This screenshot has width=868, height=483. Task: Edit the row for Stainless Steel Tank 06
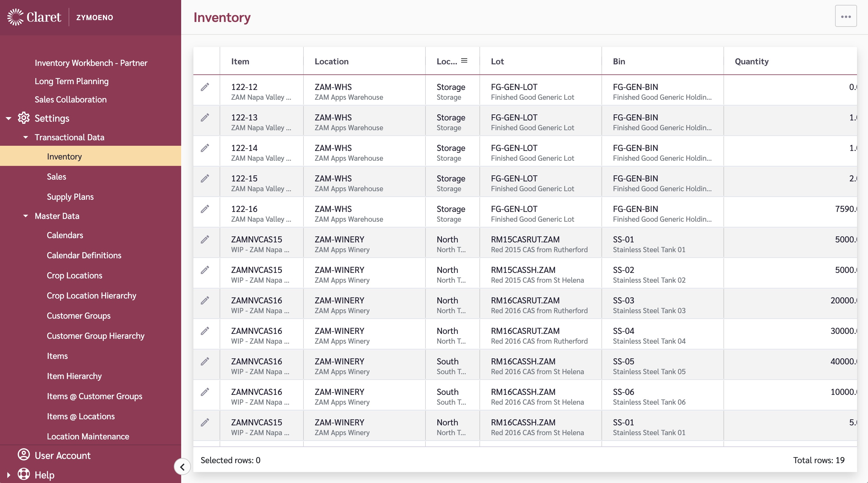pyautogui.click(x=205, y=392)
